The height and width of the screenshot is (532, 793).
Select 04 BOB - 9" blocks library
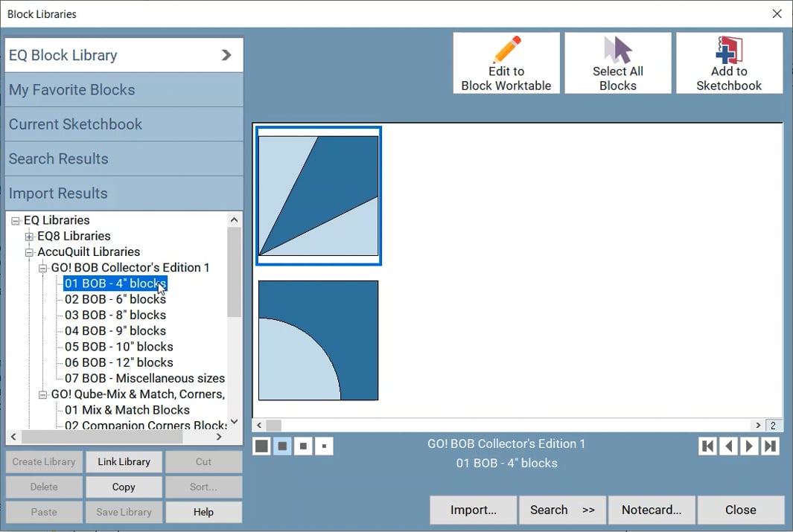(x=115, y=331)
